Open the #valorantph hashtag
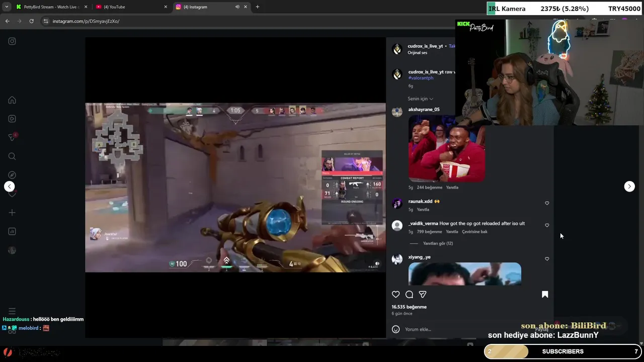Viewport: 644px width, 362px height. point(421,78)
